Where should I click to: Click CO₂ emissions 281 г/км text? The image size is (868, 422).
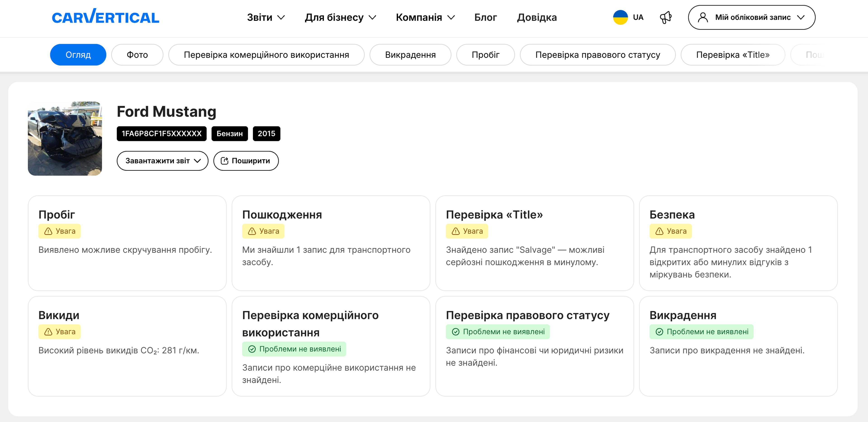pos(119,351)
